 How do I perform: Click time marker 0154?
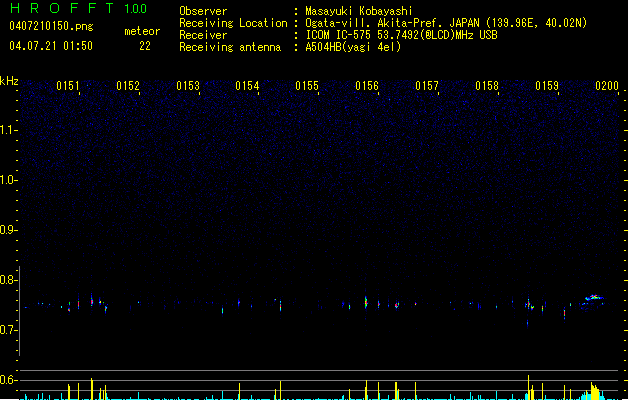click(247, 86)
